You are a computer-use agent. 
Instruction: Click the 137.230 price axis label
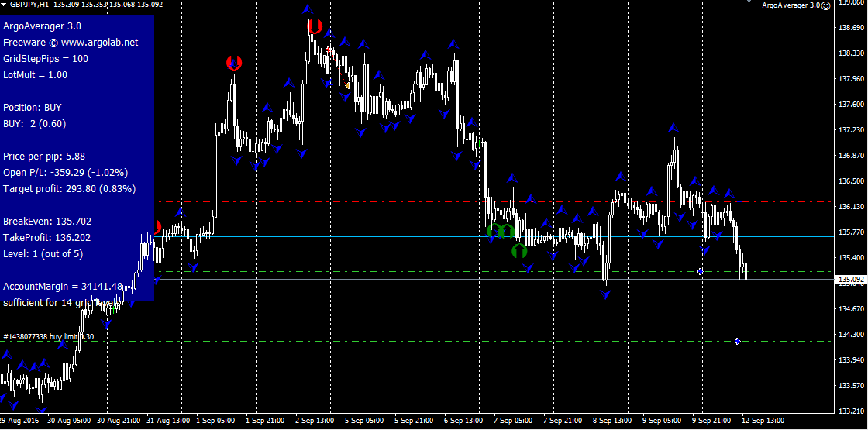click(x=851, y=129)
